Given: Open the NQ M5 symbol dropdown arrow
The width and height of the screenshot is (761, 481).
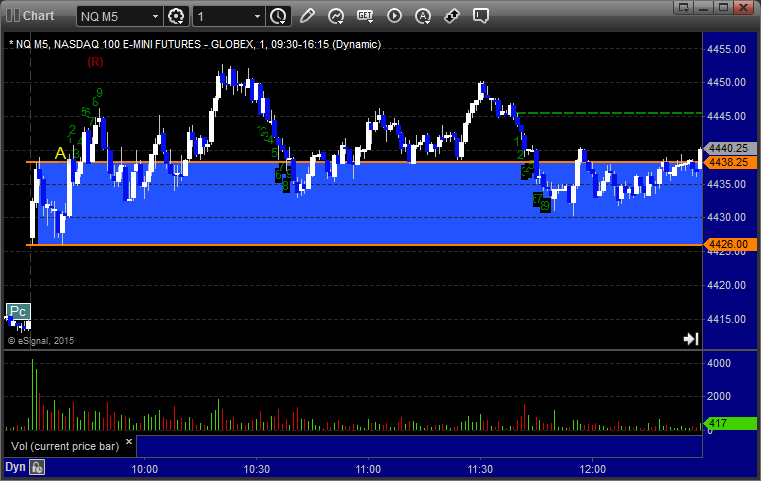Looking at the screenshot, I should 155,17.
